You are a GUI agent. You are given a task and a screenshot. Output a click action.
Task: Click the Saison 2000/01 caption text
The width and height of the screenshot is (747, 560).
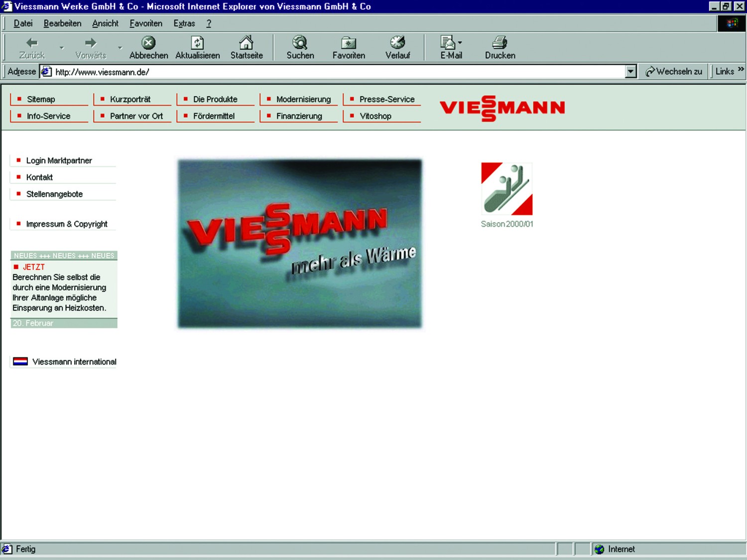pyautogui.click(x=507, y=224)
